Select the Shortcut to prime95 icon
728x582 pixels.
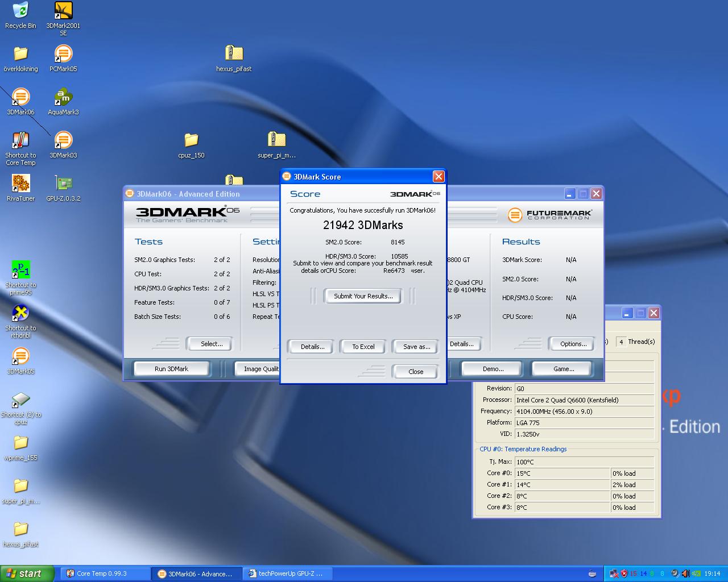click(20, 278)
